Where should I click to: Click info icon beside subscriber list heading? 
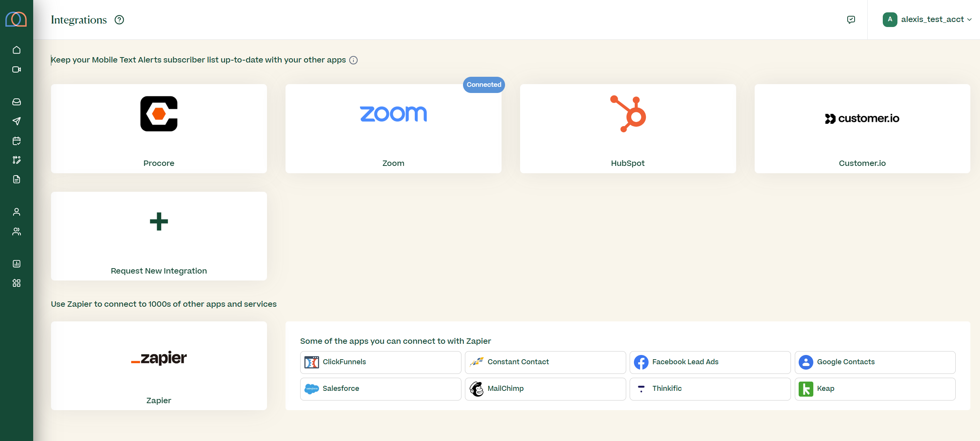353,60
